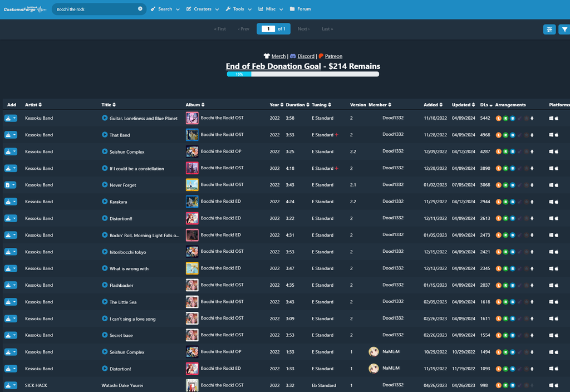Go to the Forum

tap(300, 9)
